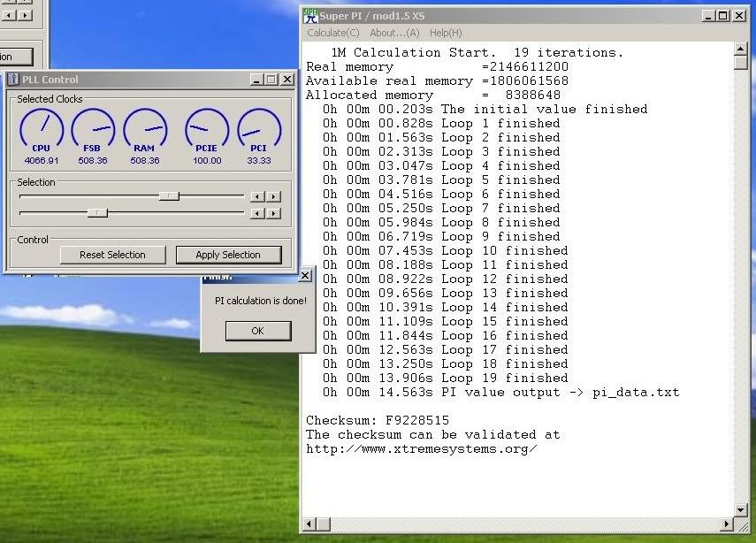This screenshot has height=543, width=756.
Task: Click the PCI clock gauge
Action: 258,129
